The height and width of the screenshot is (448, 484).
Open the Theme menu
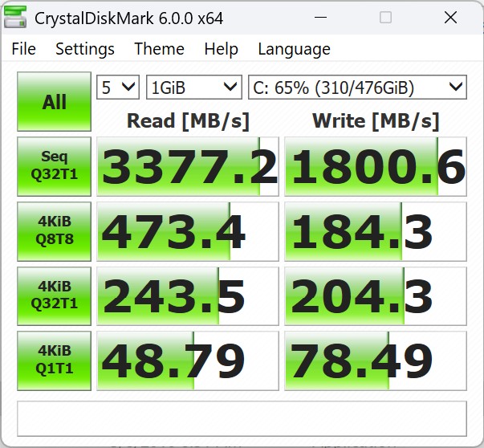pos(159,49)
